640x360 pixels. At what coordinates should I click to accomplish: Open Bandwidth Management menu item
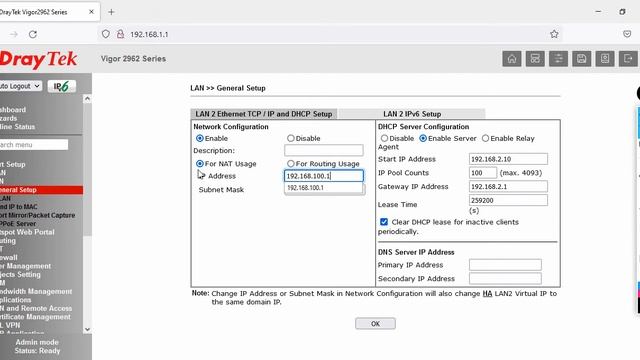36,291
